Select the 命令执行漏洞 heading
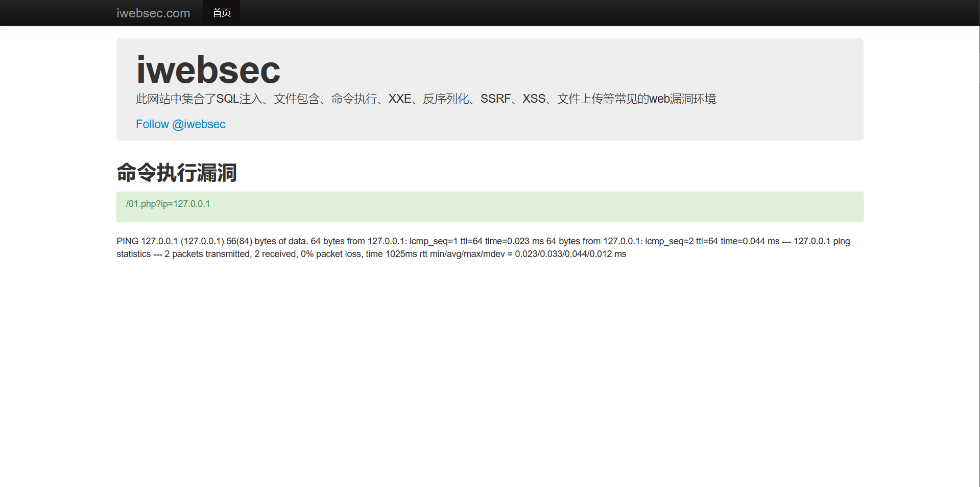980x487 pixels. [x=177, y=173]
